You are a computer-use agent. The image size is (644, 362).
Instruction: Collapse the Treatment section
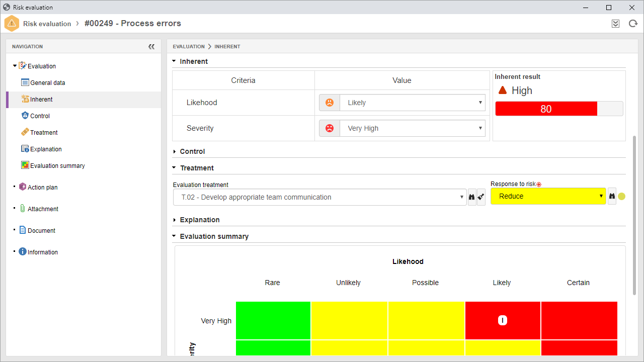174,168
